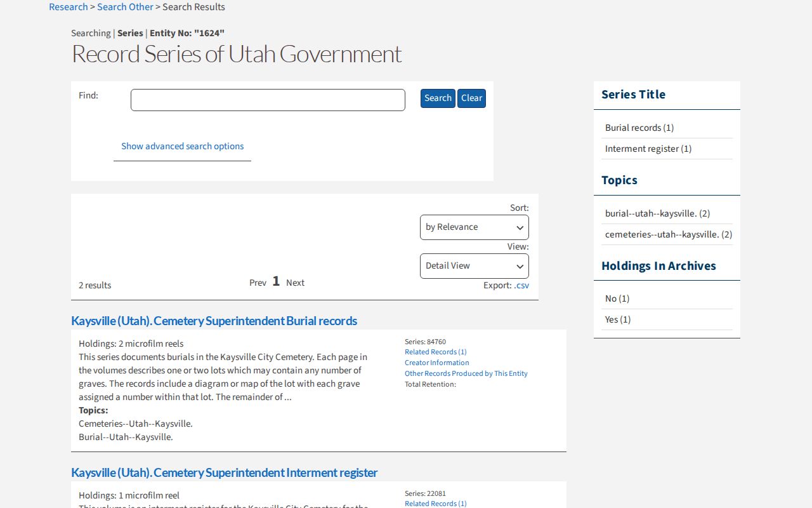812x508 pixels.
Task: Open Other Records Produced by This Entity
Action: 466,373
